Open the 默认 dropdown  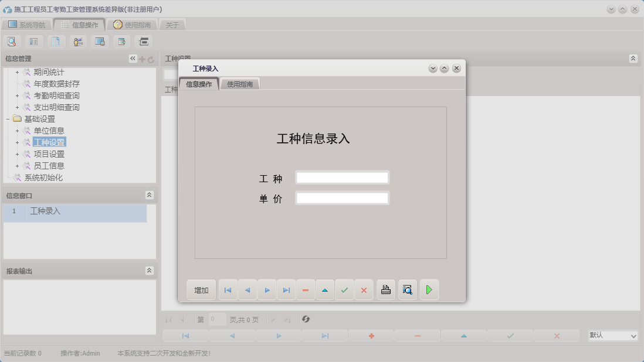613,336
